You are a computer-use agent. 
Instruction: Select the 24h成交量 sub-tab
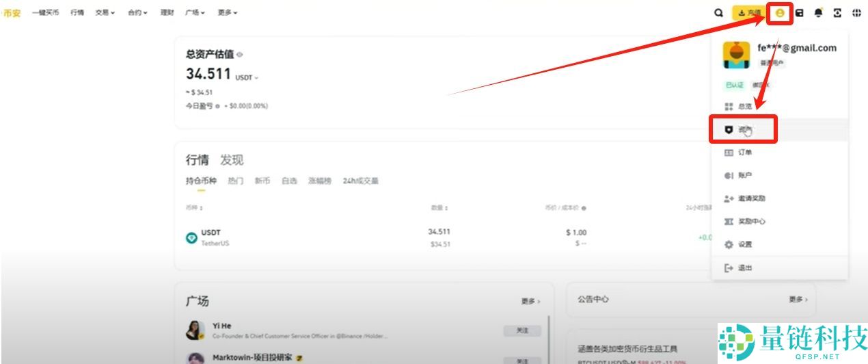tap(361, 181)
